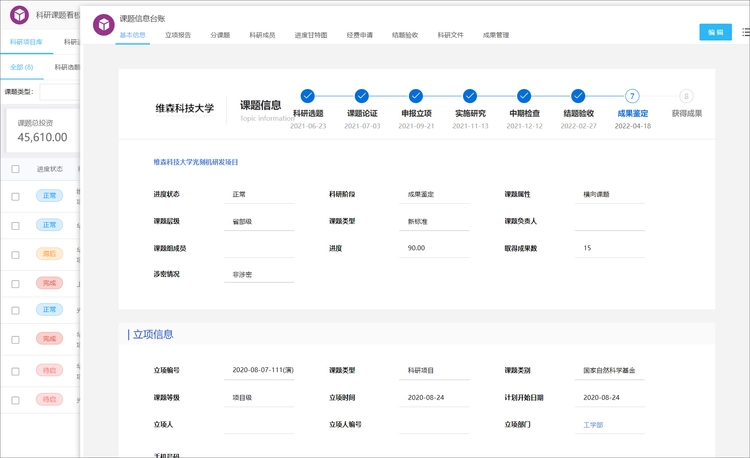Check the first row checkbox with 正常 status
Viewport: 750px width, 458px height.
pos(15,197)
